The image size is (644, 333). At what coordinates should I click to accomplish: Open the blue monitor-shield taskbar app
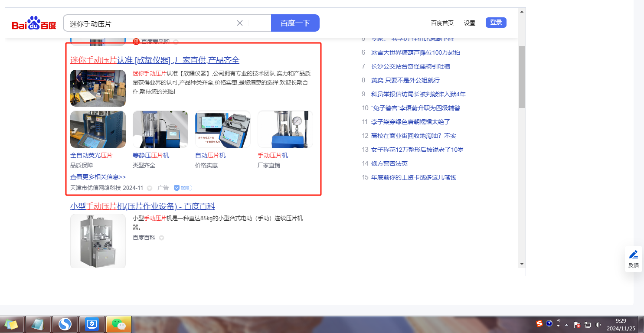pos(92,324)
